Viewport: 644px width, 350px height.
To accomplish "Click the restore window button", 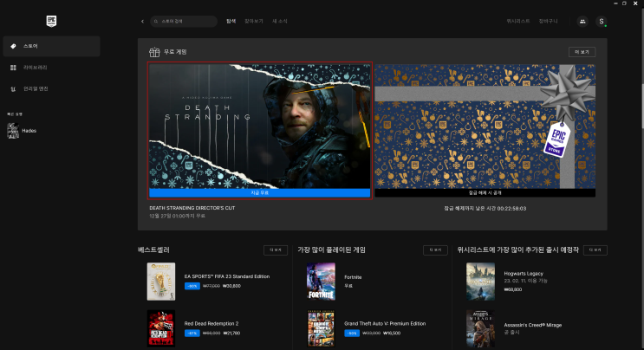I will tap(624, 3).
